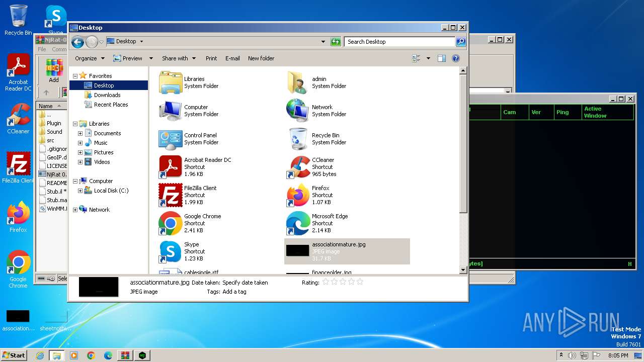Viewport: 644px width, 362px height.
Task: Select the associationmature.jpg file
Action: click(x=347, y=251)
